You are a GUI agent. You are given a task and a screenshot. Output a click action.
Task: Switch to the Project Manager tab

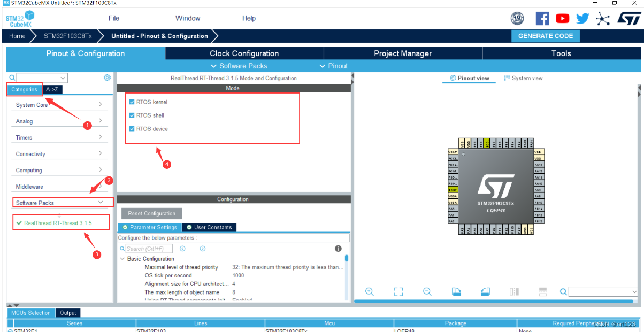(x=403, y=53)
